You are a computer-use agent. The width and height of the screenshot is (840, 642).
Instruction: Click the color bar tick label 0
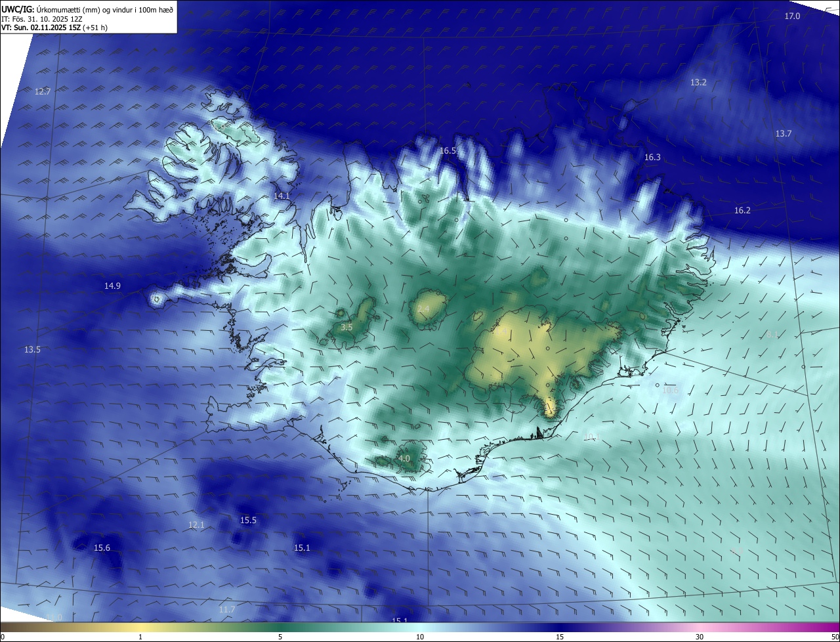(x=3, y=637)
